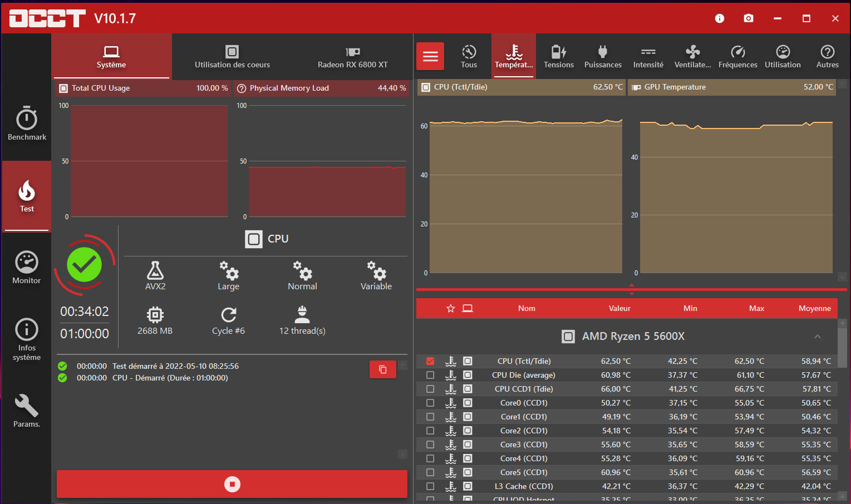Show the Puissances sensors tab
Image resolution: width=851 pixels, height=504 pixels.
pyautogui.click(x=603, y=56)
